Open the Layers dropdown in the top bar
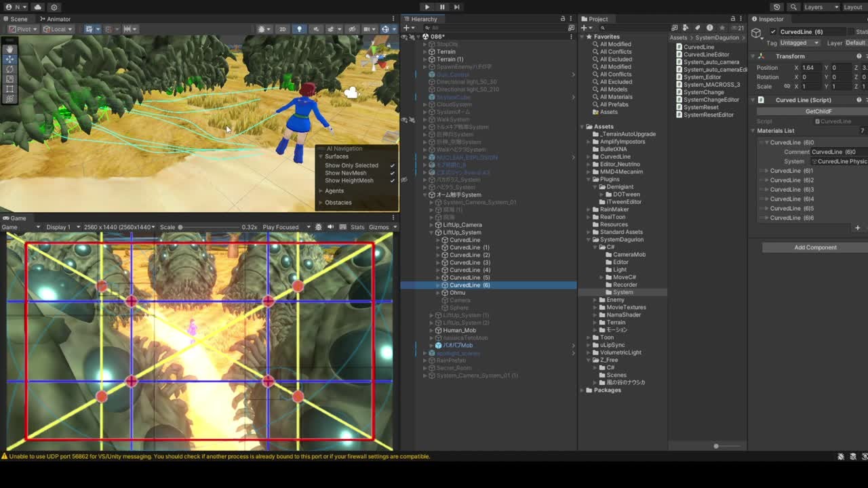 (x=817, y=7)
